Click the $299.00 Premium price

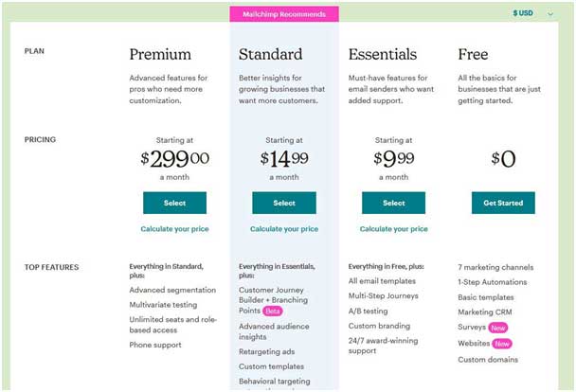pos(175,158)
